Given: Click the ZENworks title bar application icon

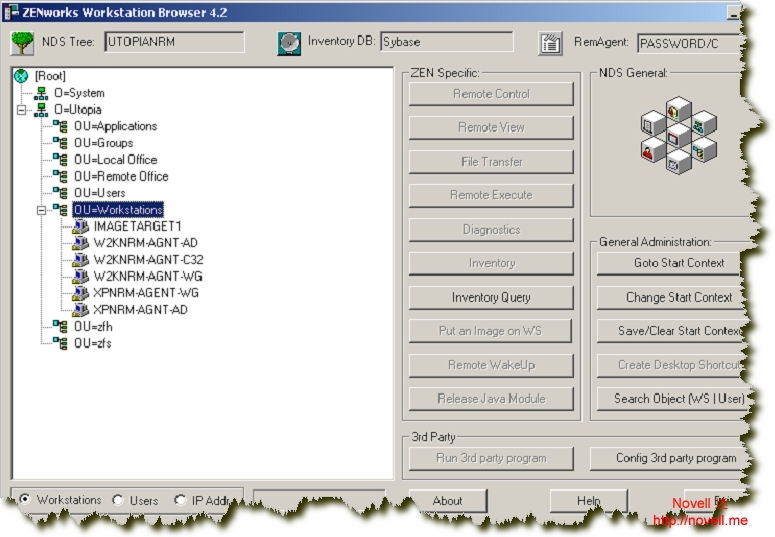Looking at the screenshot, I should pyautogui.click(x=10, y=12).
